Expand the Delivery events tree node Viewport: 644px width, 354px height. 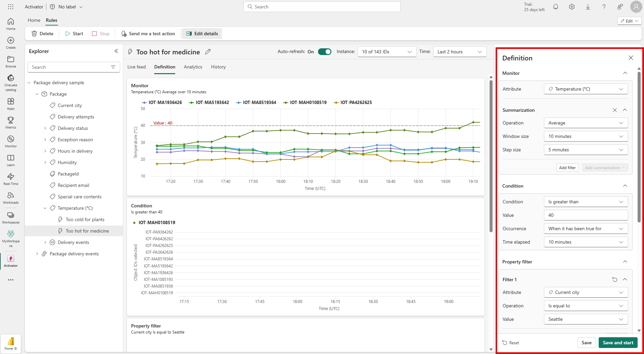45,242
